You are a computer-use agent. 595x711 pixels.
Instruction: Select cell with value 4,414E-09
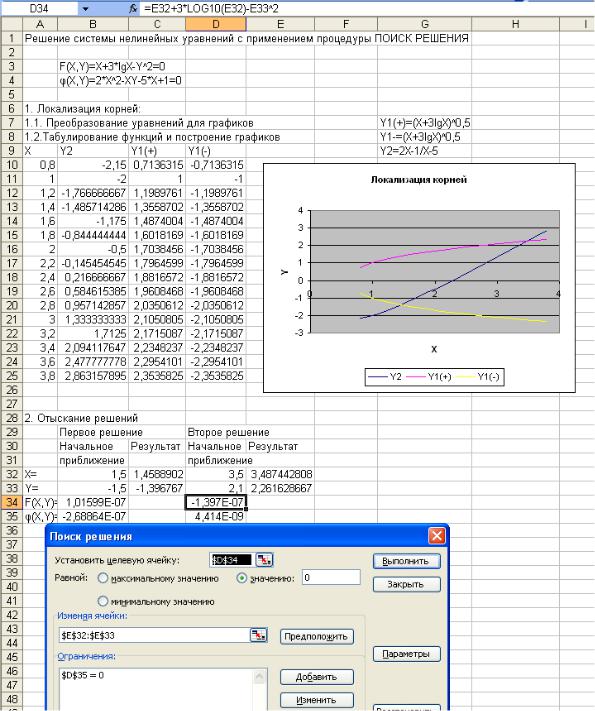tap(215, 516)
